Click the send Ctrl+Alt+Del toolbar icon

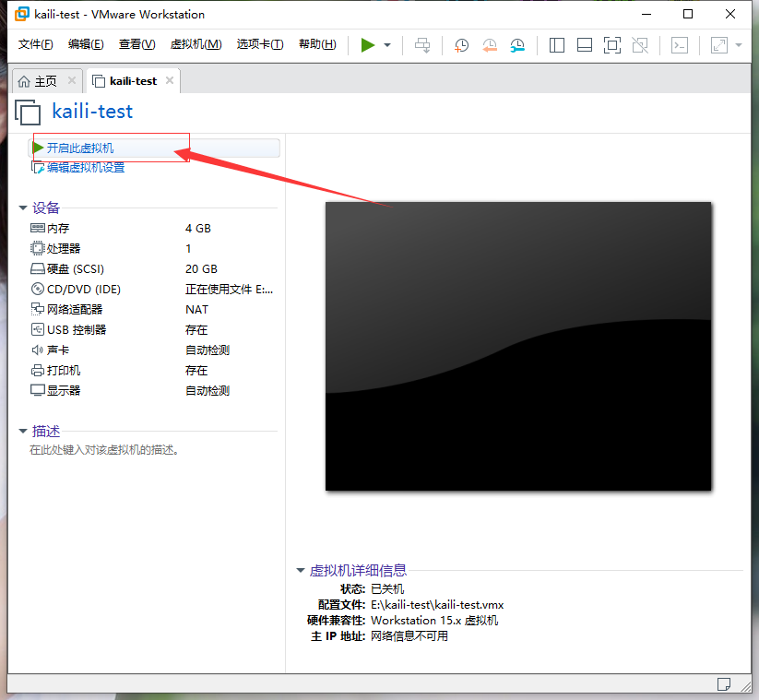pos(422,44)
